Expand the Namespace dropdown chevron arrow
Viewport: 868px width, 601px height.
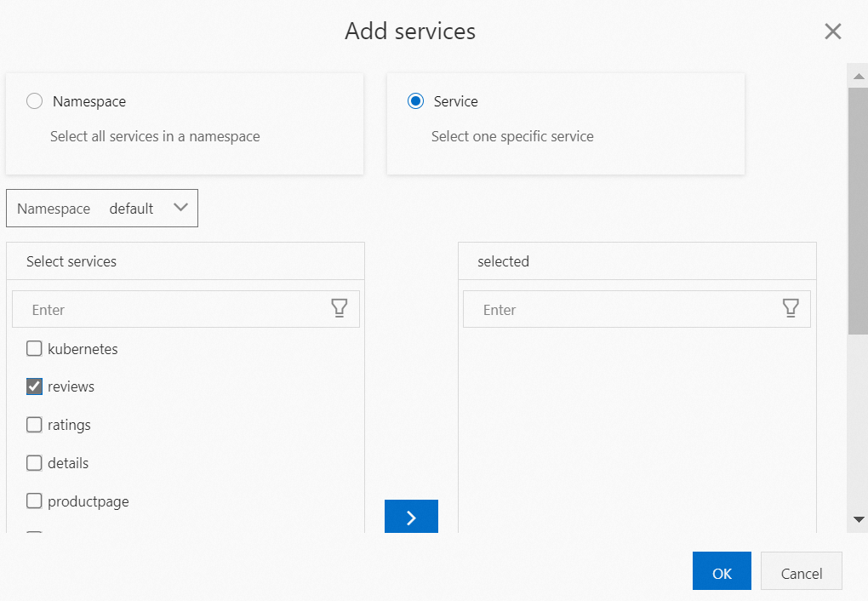pos(180,208)
